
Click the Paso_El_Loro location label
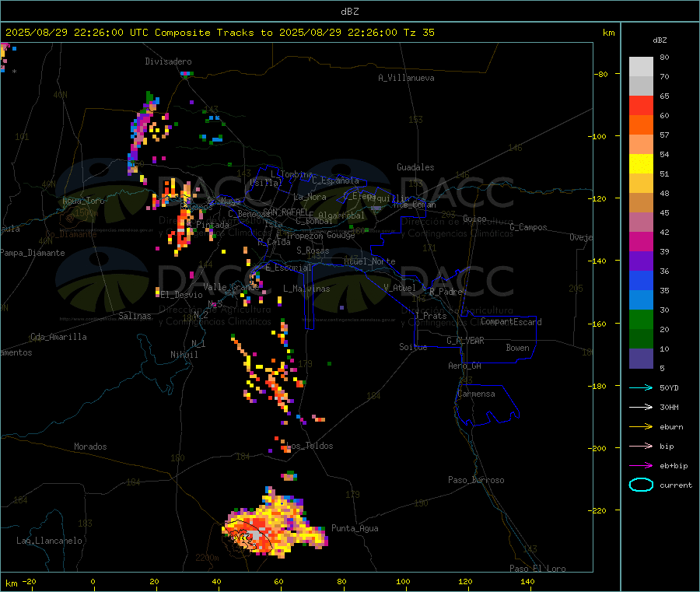[537, 569]
